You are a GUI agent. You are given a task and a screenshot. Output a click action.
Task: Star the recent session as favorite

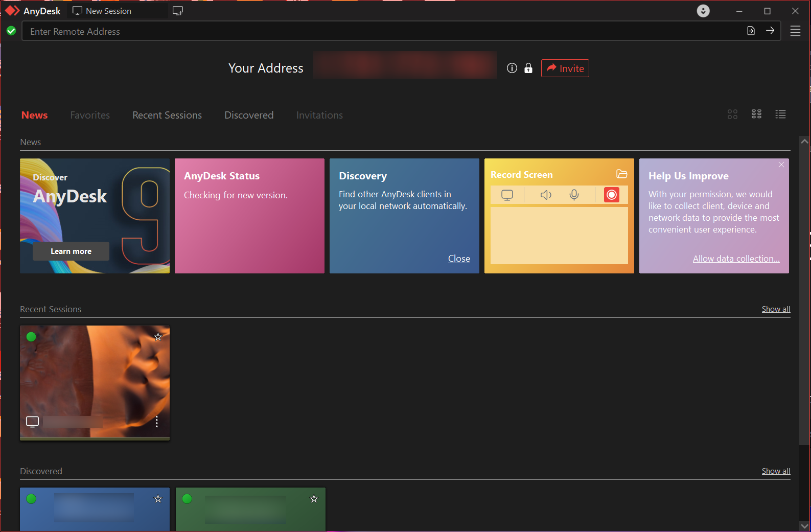(x=158, y=337)
